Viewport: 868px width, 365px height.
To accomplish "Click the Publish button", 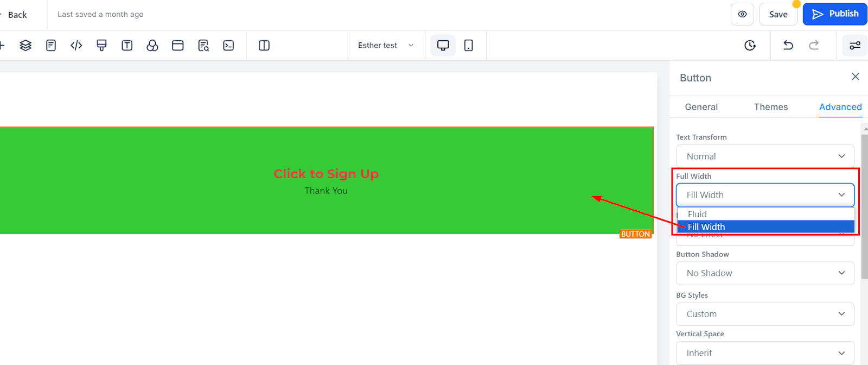I will [x=835, y=14].
